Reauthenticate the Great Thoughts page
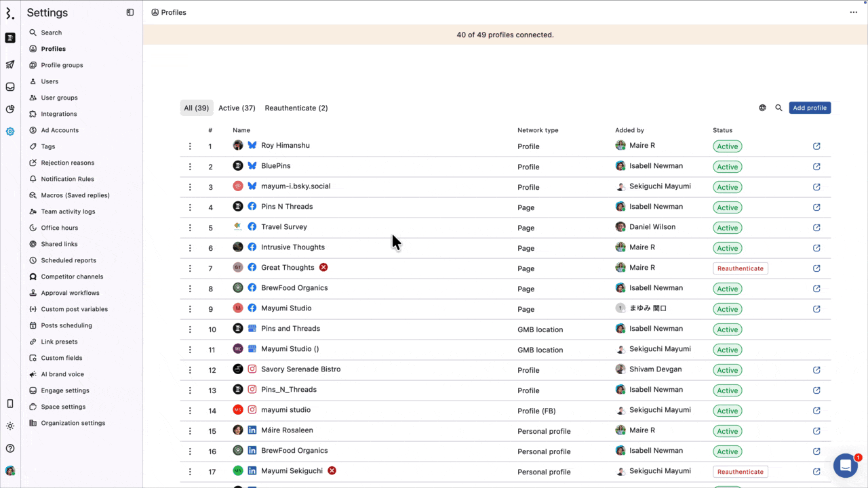 pos(740,268)
